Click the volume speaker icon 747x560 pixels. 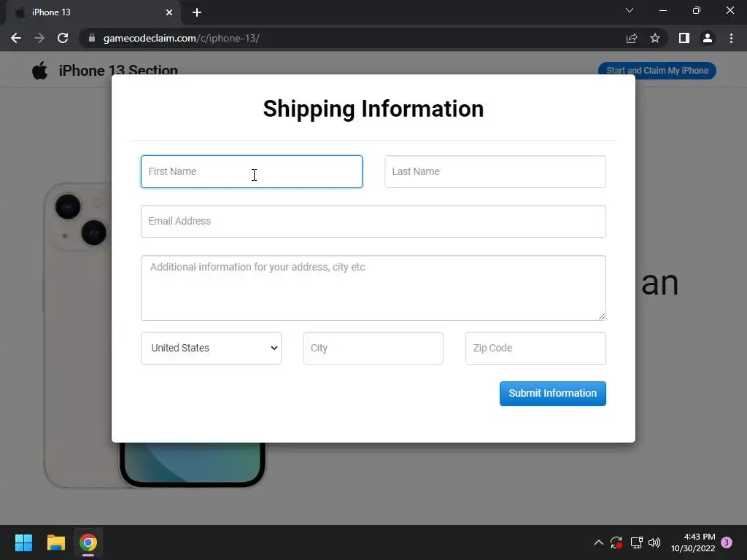pos(654,542)
